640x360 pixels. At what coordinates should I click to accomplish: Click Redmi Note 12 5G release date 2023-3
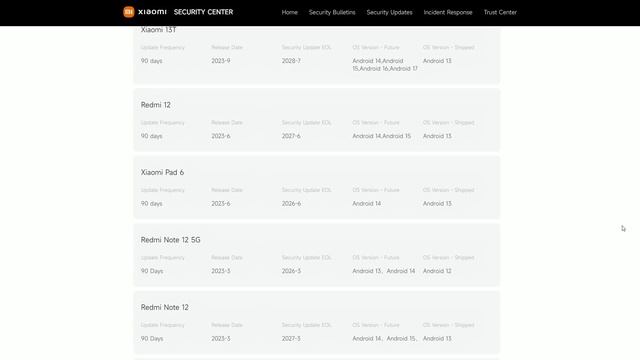coord(221,271)
